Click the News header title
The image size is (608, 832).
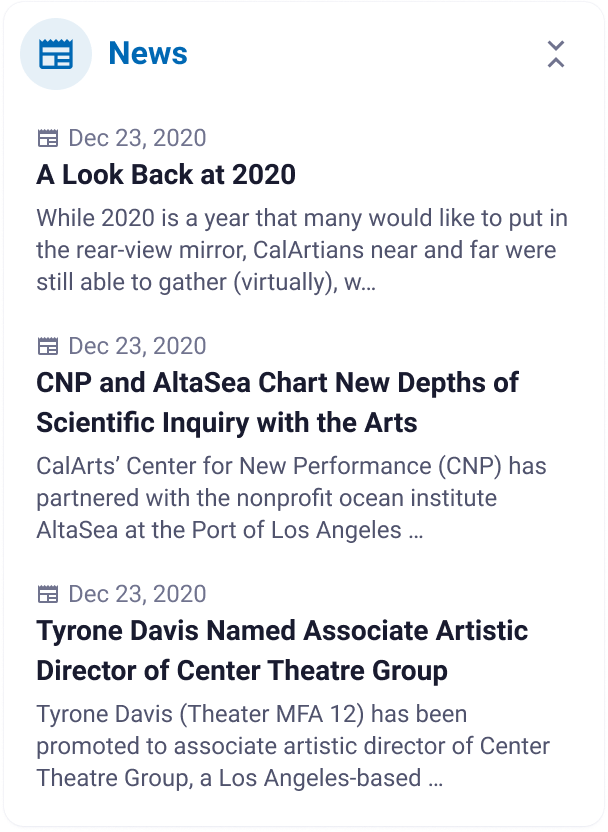click(x=148, y=54)
